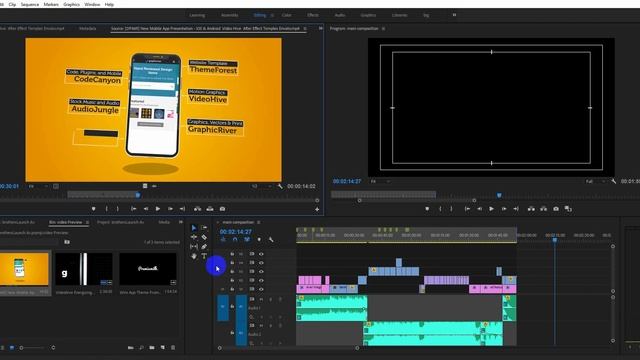
Task: Open Source monitor settings wrench
Action: click(280, 186)
